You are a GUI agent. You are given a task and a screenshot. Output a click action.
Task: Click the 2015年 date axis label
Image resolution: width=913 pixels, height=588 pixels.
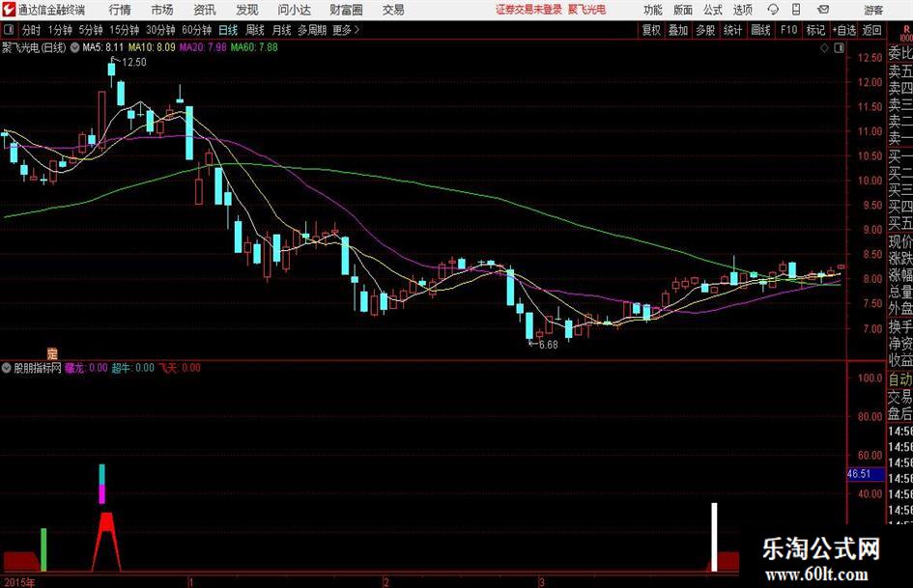18,582
